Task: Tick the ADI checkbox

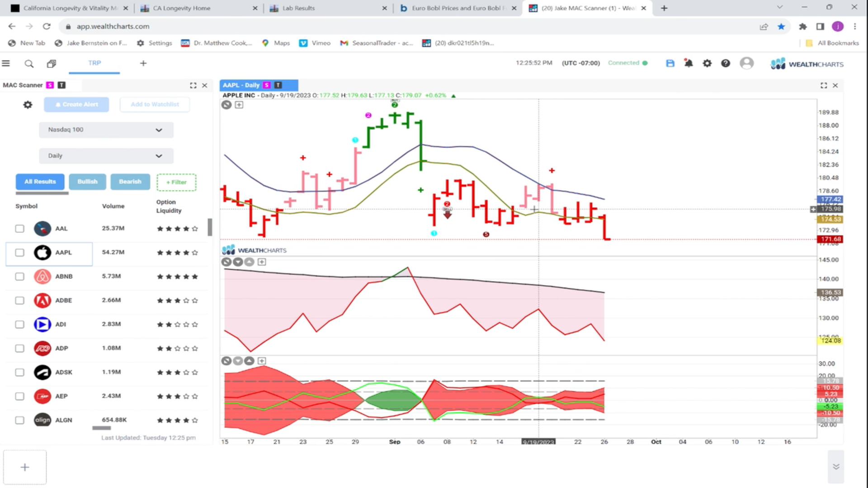Action: (x=19, y=324)
